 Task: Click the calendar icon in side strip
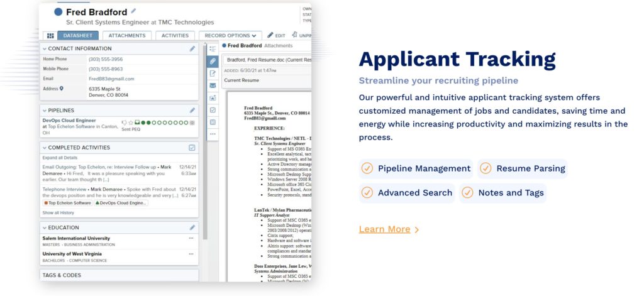[x=213, y=122]
